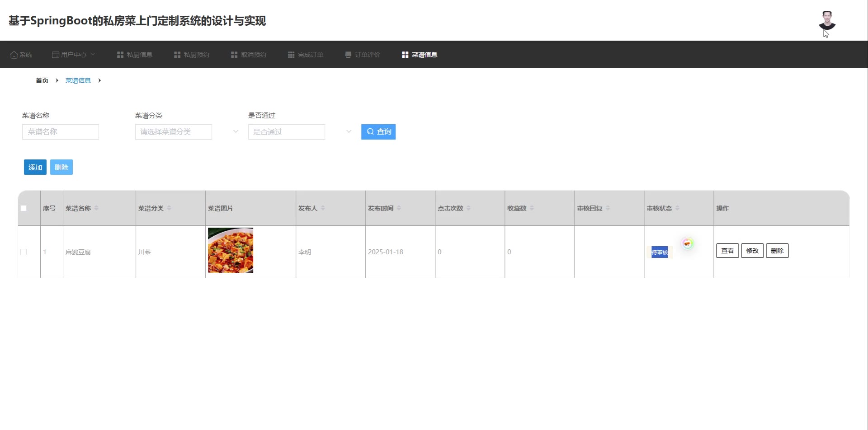
Task: Click the grid icon beside 菜谱信息
Action: pos(405,55)
